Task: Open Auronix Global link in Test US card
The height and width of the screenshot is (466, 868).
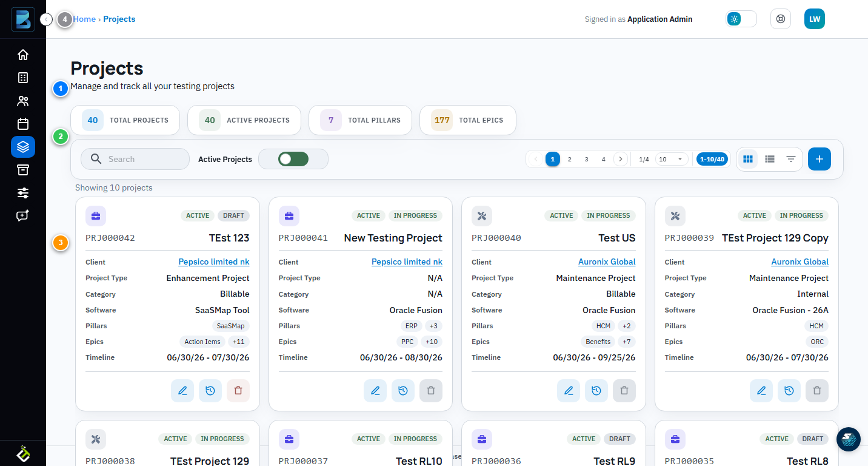Action: [x=607, y=262]
